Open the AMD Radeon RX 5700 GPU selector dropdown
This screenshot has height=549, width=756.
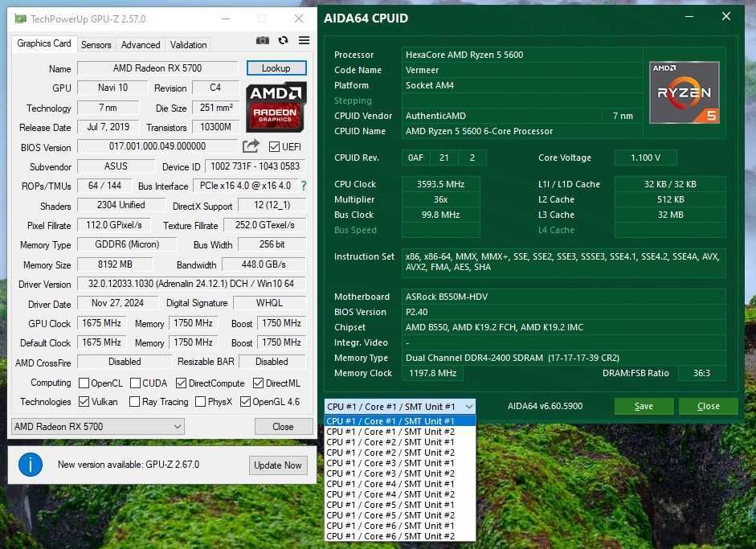point(98,427)
